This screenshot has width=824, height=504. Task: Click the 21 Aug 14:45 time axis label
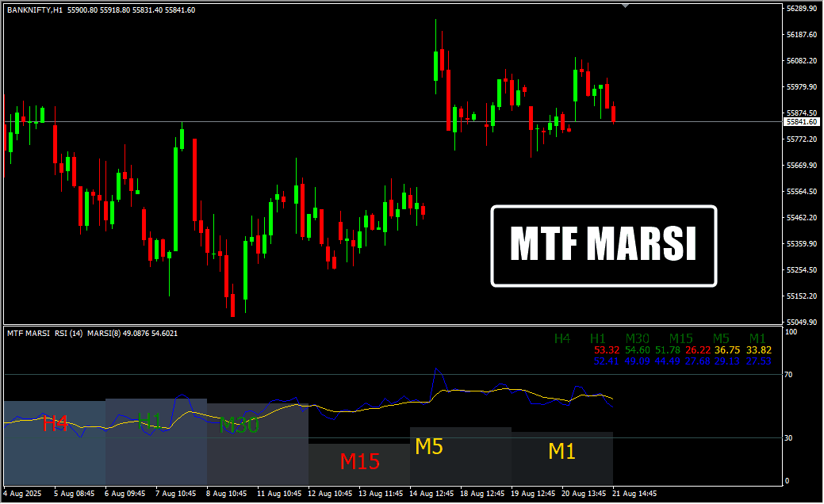click(636, 493)
